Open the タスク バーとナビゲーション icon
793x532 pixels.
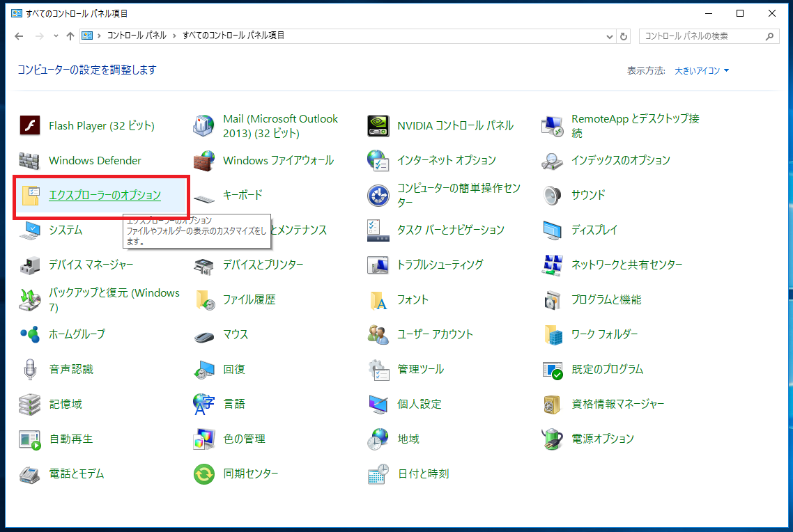(x=378, y=230)
